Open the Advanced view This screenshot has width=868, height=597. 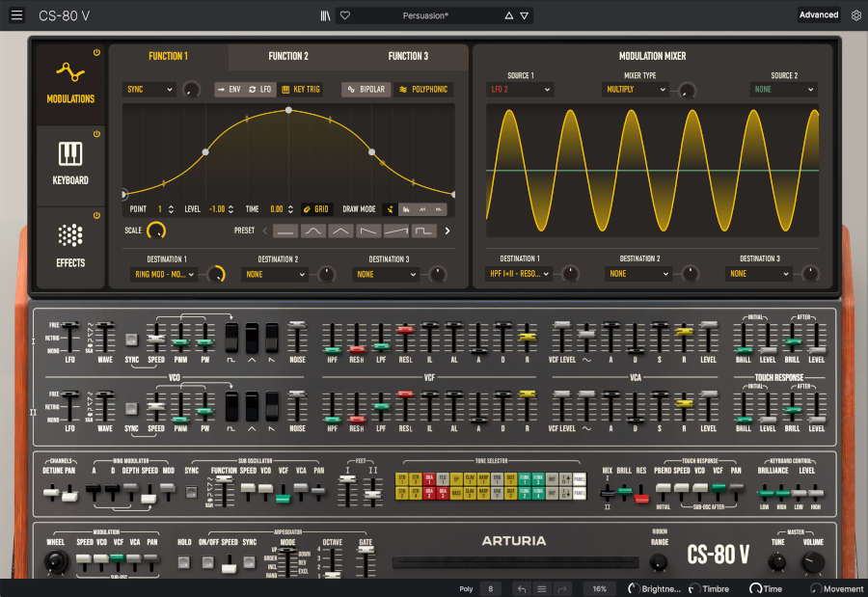click(x=818, y=14)
